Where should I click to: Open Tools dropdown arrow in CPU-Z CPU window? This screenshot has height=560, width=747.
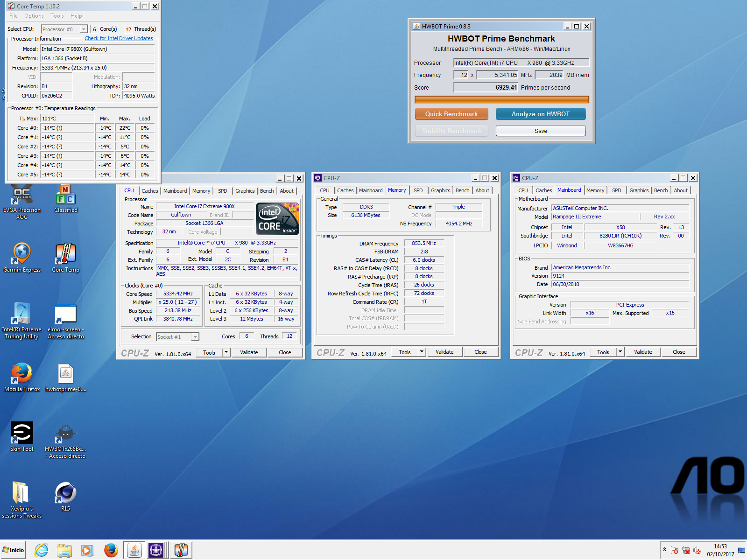tap(226, 352)
